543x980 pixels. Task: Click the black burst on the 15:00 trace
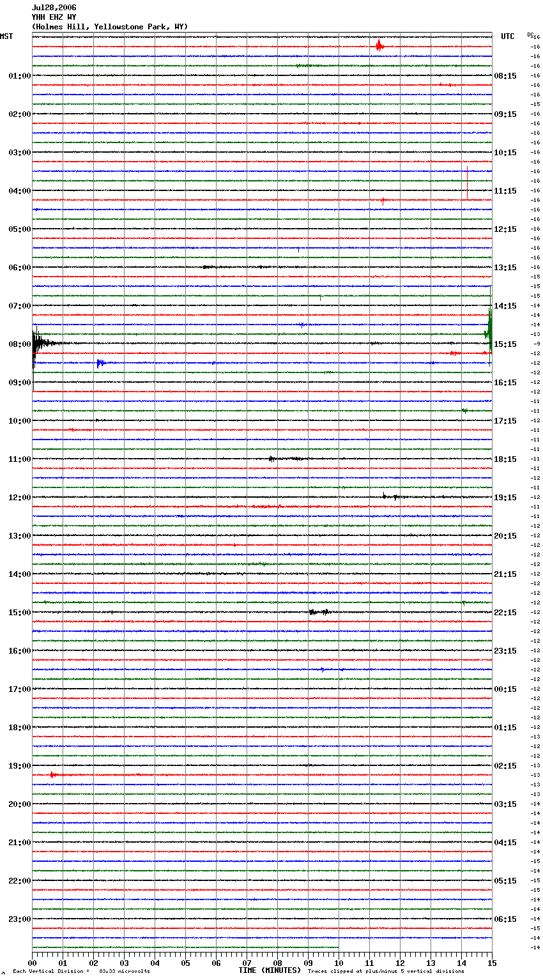(x=319, y=612)
